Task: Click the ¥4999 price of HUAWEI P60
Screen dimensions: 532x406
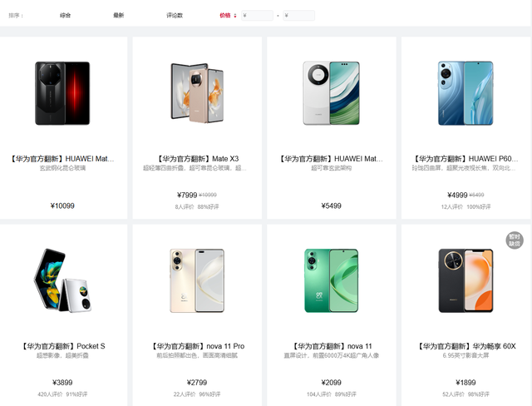Action: coord(457,196)
